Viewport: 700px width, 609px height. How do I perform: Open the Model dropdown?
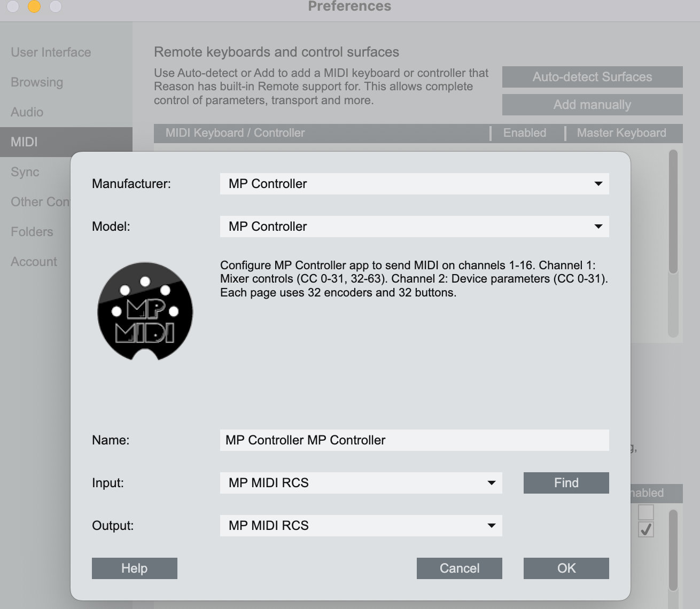pyautogui.click(x=414, y=227)
